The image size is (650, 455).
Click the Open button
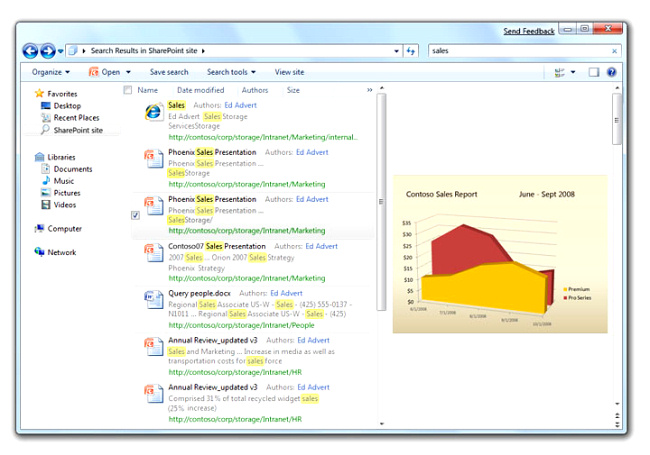click(104, 72)
